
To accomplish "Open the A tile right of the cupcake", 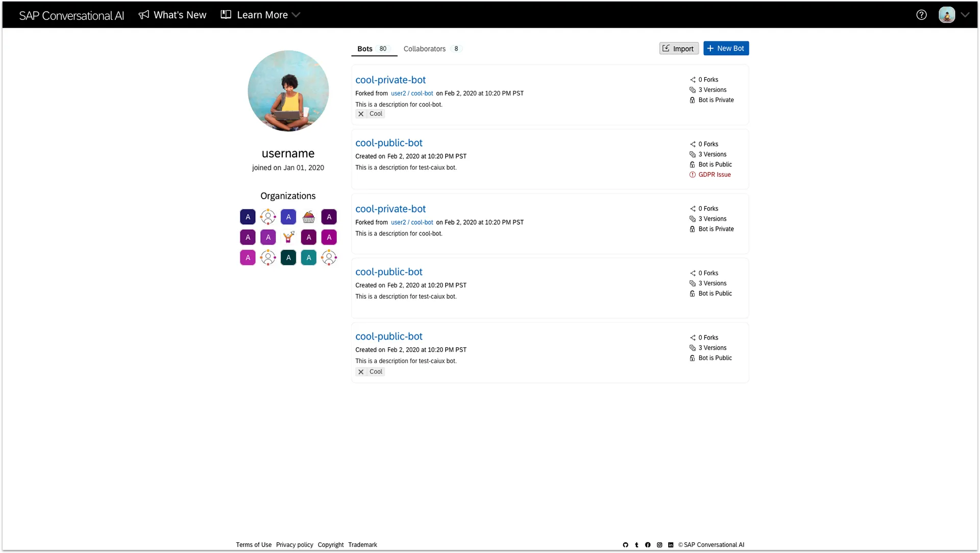I will pos(329,217).
